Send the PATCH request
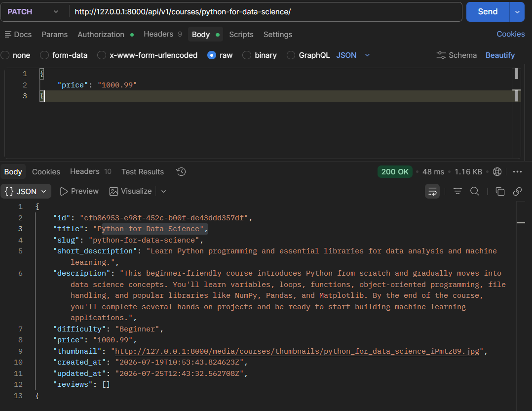Viewport: 532px width, 411px height. click(488, 12)
